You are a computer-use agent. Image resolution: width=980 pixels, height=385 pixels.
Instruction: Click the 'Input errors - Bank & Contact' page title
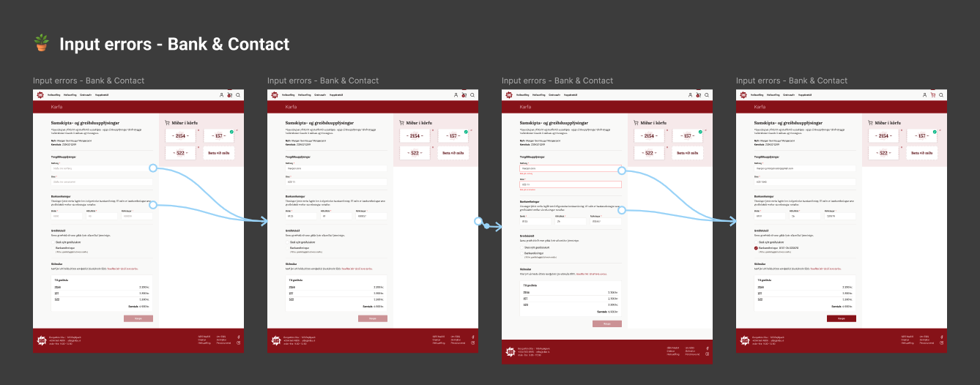[x=174, y=44]
